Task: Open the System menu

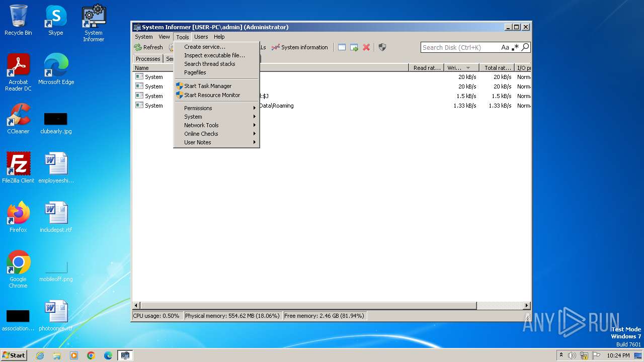Action: 144,37
